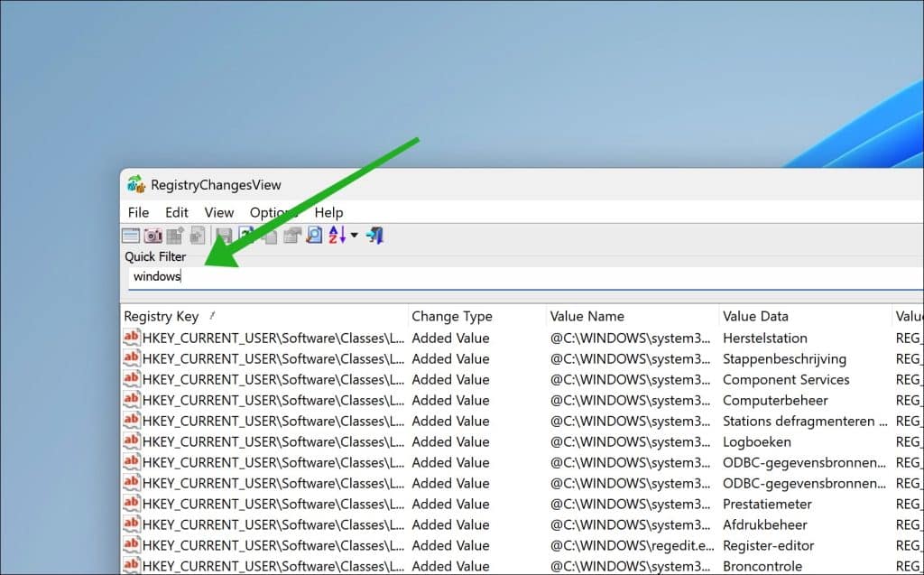
Task: Click the Find magnifier toolbar icon
Action: pos(314,236)
